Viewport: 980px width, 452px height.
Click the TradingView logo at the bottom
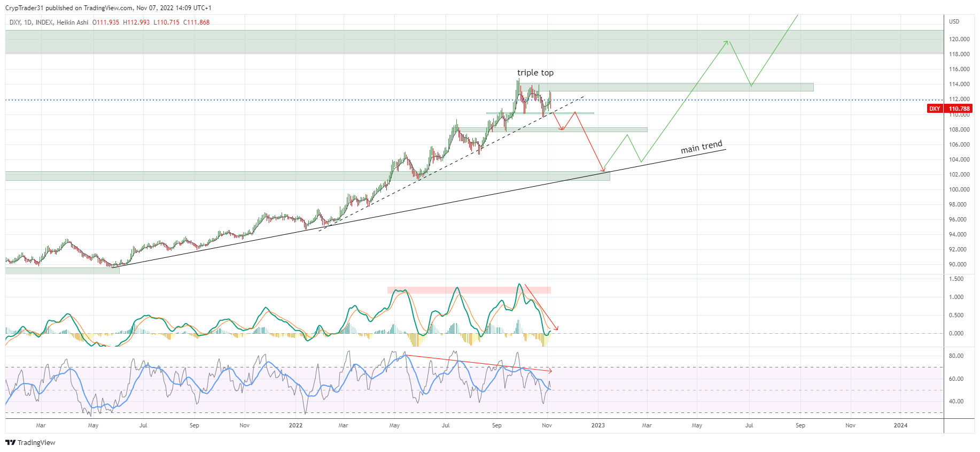30,442
